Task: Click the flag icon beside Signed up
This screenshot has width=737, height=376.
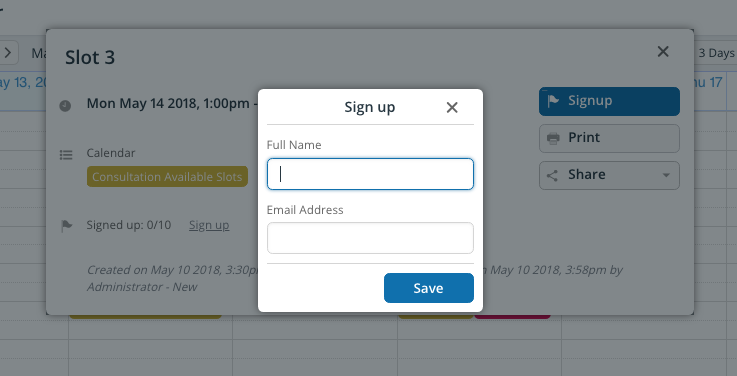Action: pos(67,226)
